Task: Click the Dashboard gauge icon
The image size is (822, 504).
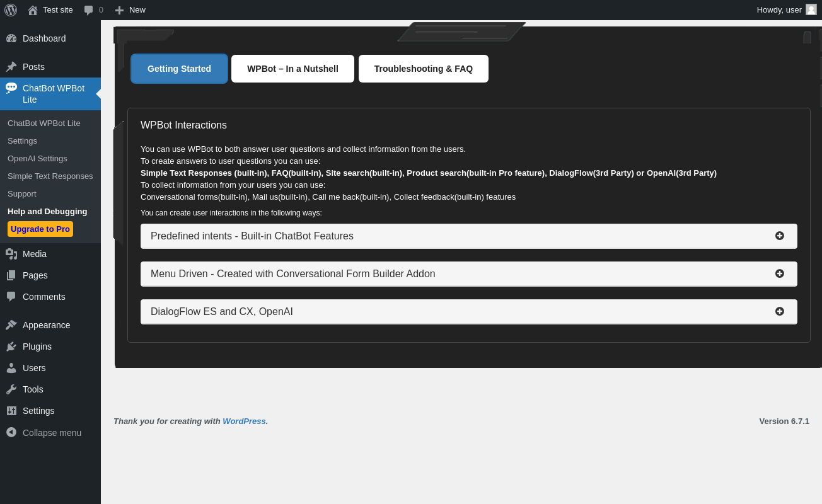Action: 11,38
